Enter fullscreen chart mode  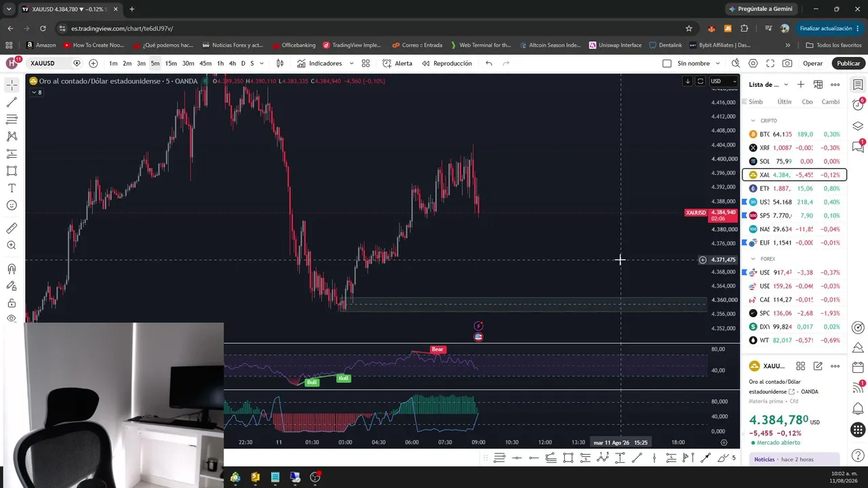point(770,63)
